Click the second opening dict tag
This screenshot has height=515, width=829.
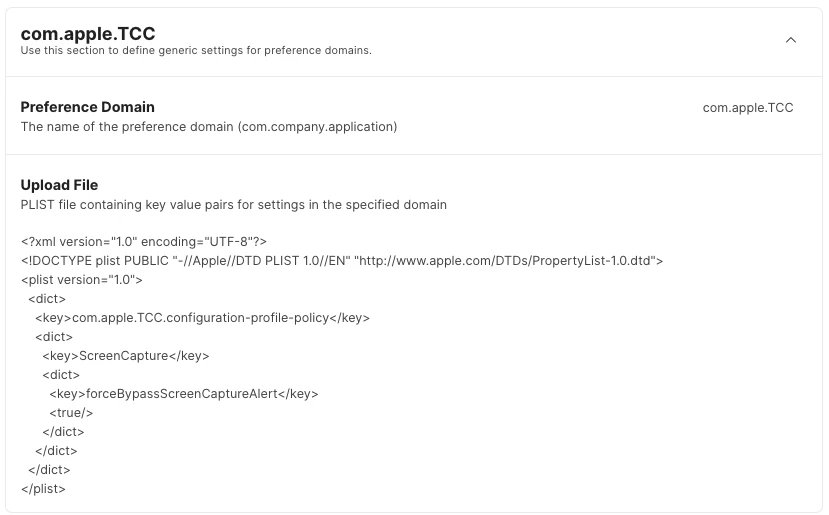point(54,337)
